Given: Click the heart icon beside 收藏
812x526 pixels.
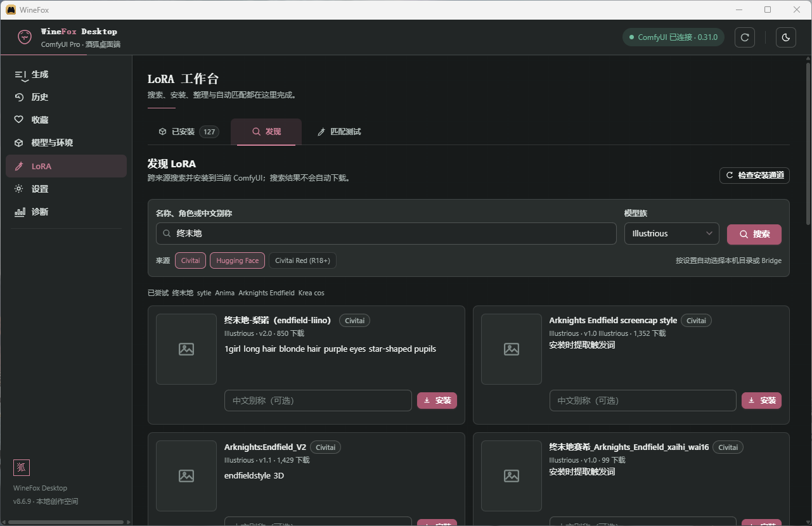Looking at the screenshot, I should 19,120.
